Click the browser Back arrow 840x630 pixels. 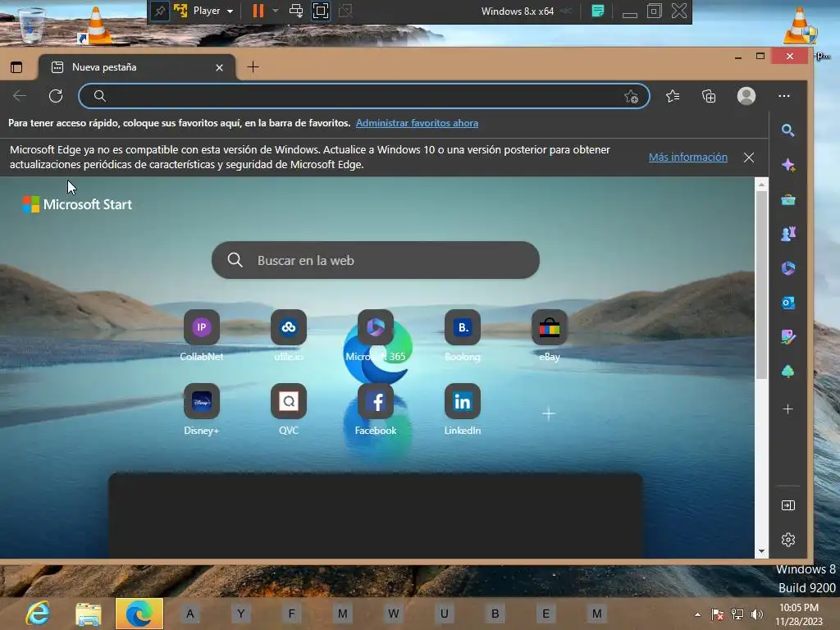coord(20,96)
